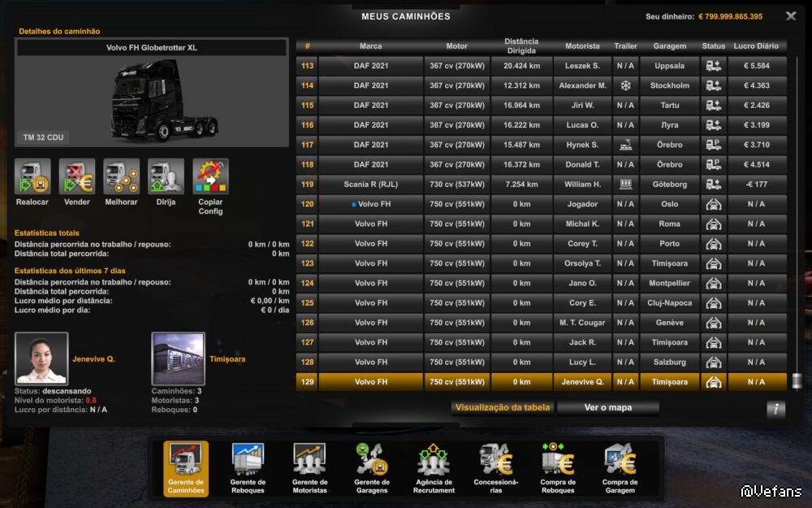Viewport: 812px width, 508px height.
Task: Click status icon for truck 119
Action: (x=714, y=185)
